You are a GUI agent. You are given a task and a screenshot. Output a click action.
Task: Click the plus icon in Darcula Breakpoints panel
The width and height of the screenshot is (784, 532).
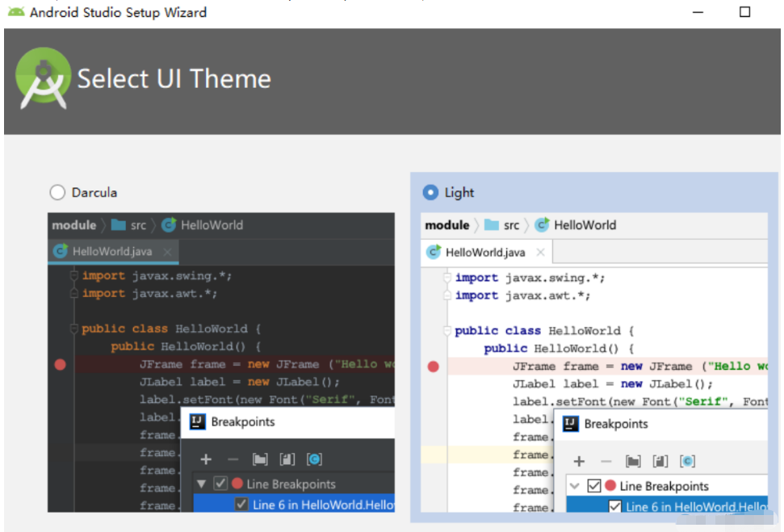pyautogui.click(x=206, y=459)
